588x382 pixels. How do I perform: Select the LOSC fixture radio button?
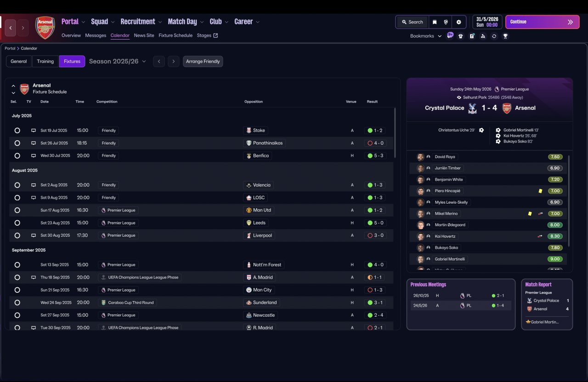click(17, 198)
